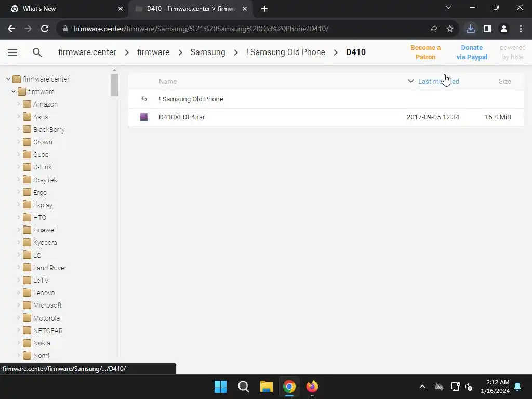
Task: Collapse the firmware.center tree node
Action: coord(8,79)
